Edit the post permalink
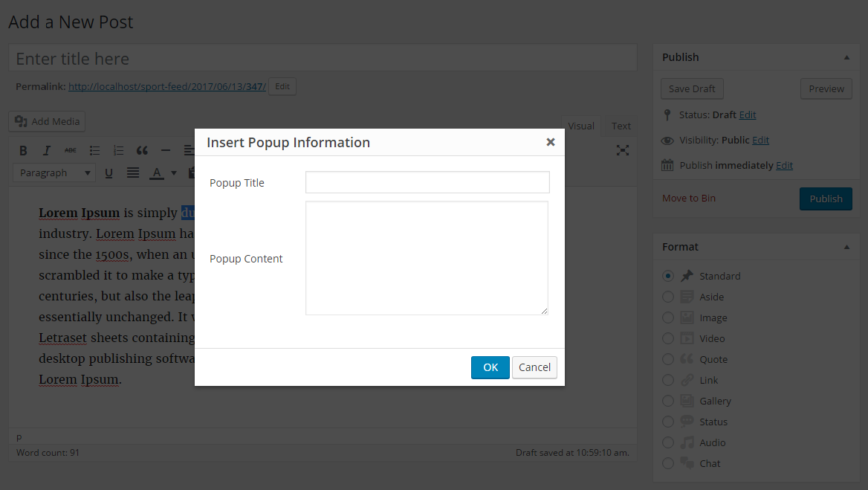868x490 pixels. [x=282, y=86]
